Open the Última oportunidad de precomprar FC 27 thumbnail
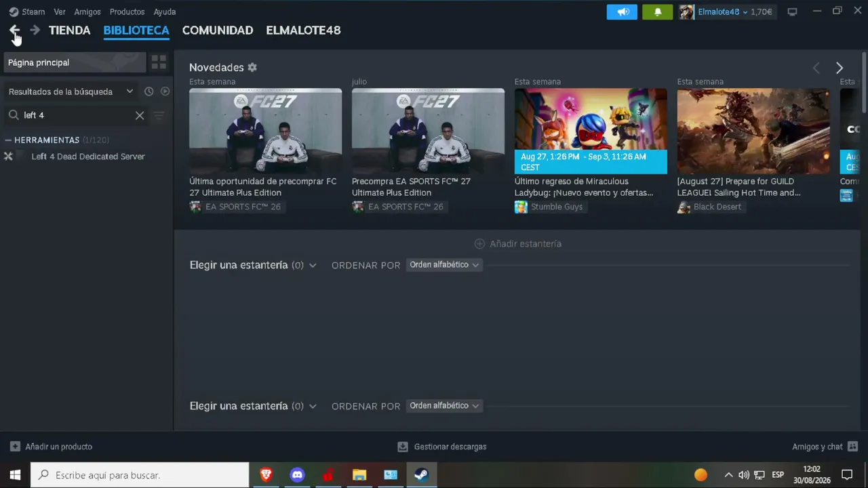Viewport: 868px width, 488px height. (265, 131)
